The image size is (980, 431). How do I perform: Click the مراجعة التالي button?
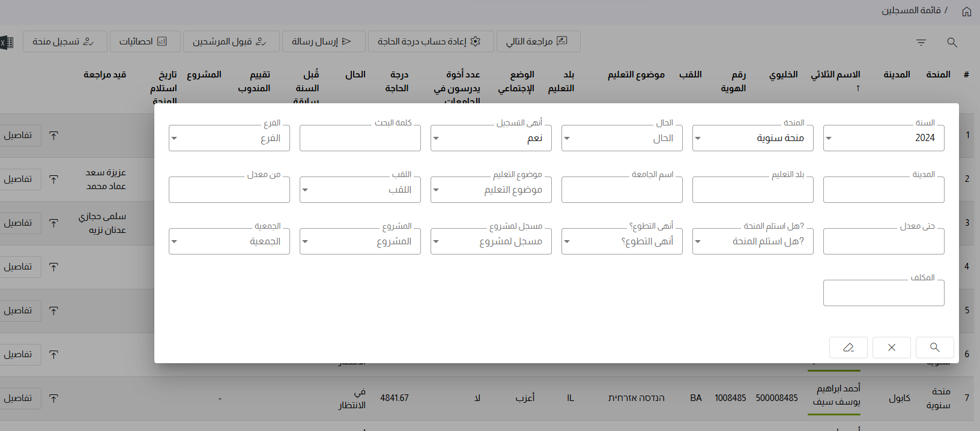click(538, 41)
